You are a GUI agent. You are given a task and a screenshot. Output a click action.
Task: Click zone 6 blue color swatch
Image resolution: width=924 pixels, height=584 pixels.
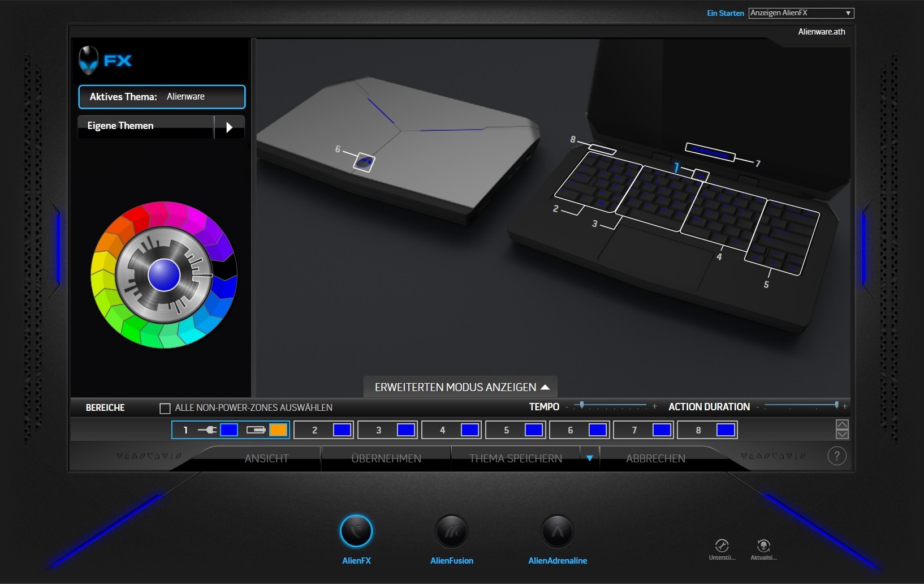(x=598, y=430)
